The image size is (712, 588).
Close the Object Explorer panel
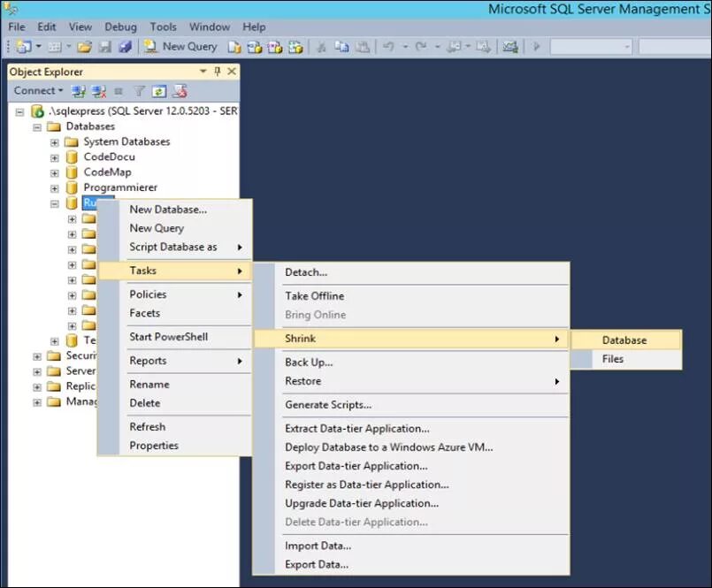click(232, 72)
